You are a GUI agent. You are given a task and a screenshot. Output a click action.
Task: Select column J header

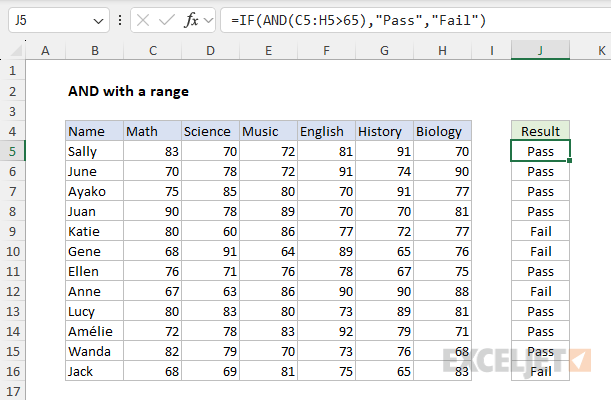pyautogui.click(x=540, y=51)
